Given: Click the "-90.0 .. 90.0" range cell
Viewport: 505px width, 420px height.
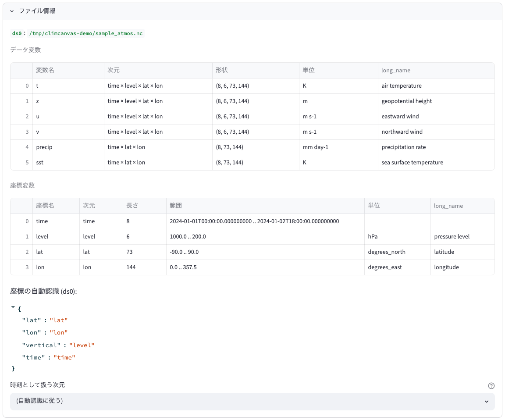Looking at the screenshot, I should click(x=265, y=252).
